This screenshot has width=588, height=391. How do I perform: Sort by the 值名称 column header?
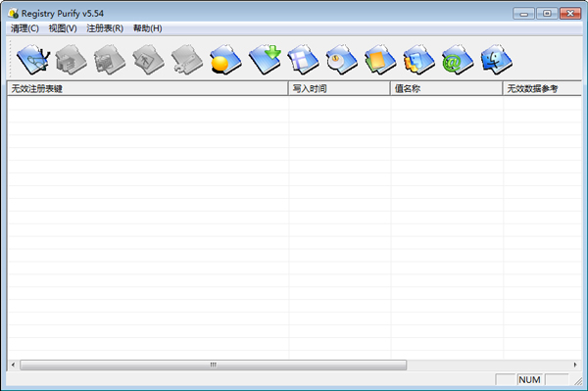click(x=447, y=88)
